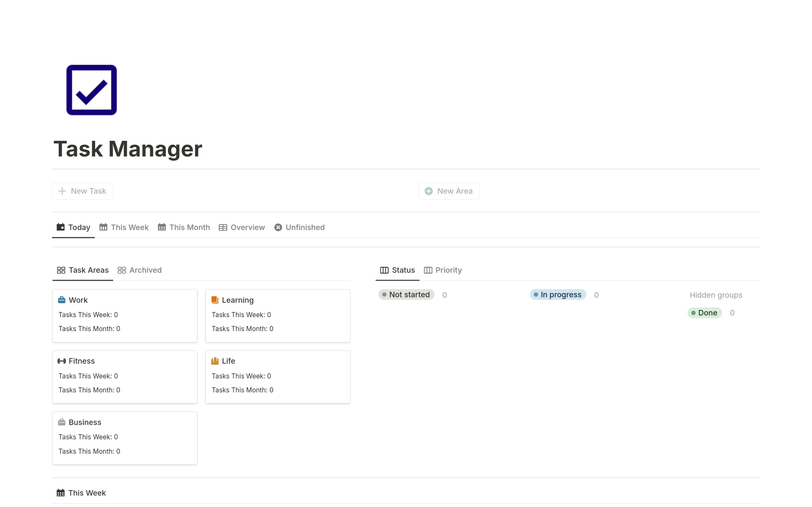The image size is (812, 507).
Task: Click the board icon beside the Status tab
Action: tap(384, 270)
